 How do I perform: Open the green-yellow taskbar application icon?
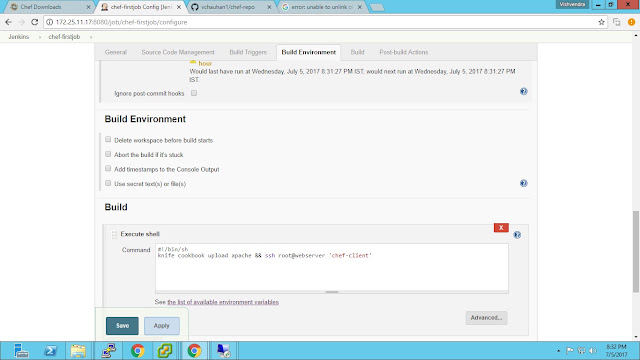point(165,351)
